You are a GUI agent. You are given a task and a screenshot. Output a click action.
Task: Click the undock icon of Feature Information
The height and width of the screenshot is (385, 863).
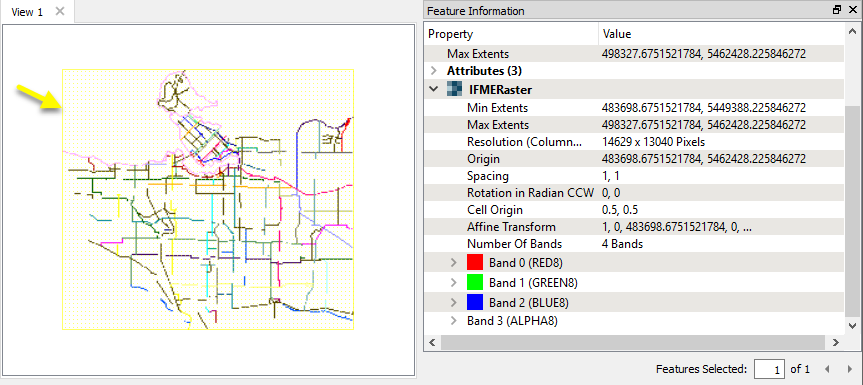837,10
